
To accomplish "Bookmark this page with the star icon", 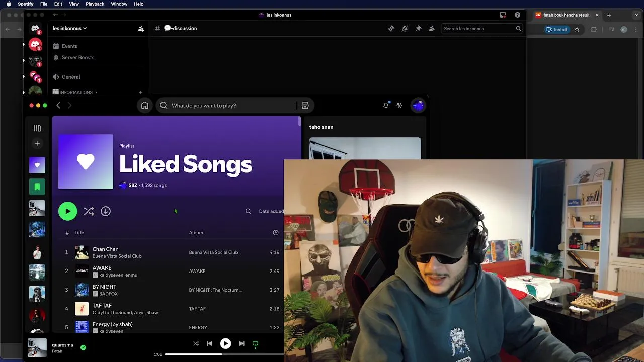I will 577,29.
